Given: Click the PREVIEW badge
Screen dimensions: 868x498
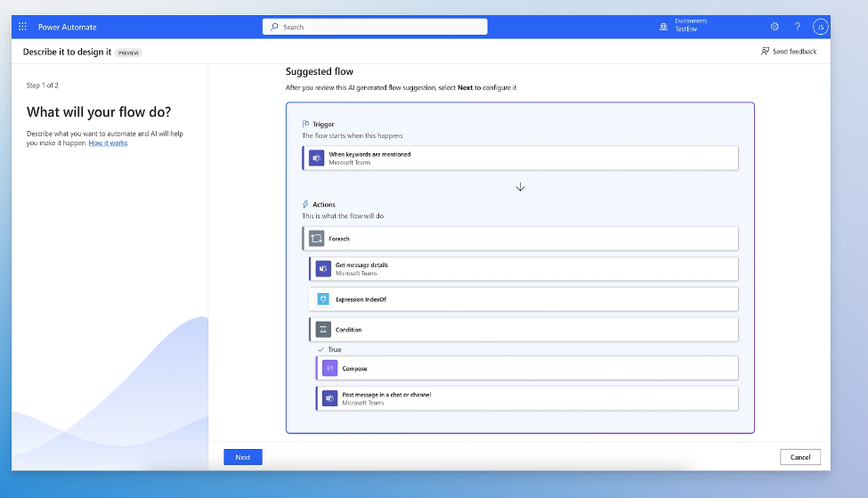Looking at the screenshot, I should [128, 53].
